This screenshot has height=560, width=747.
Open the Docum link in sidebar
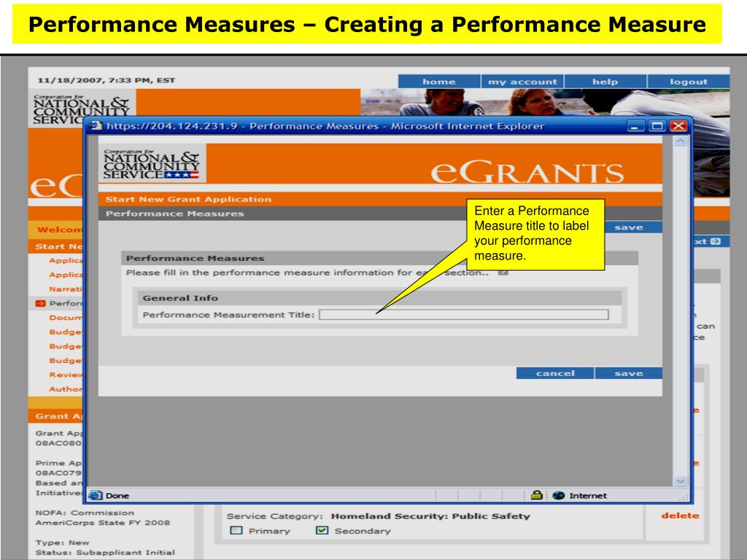pyautogui.click(x=66, y=318)
